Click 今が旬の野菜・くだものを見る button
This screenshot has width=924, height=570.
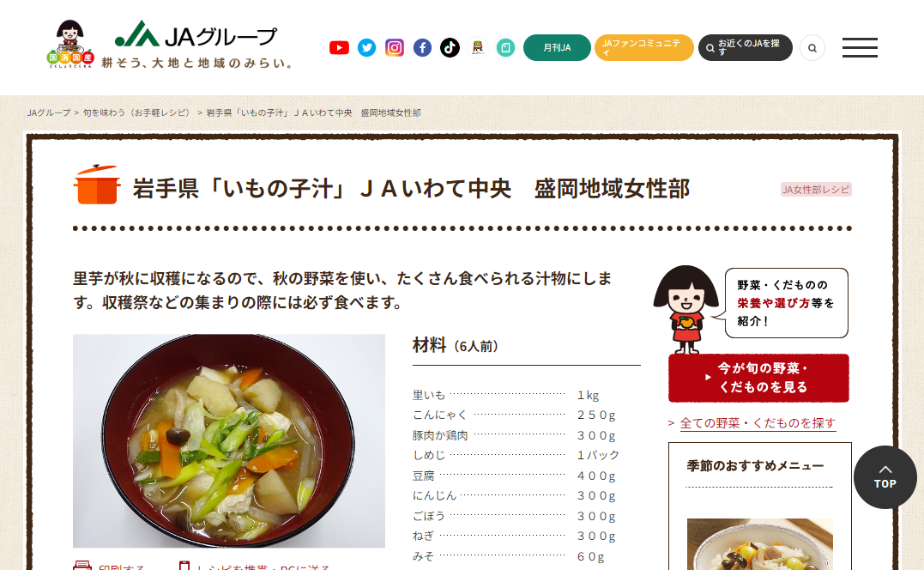coord(758,378)
